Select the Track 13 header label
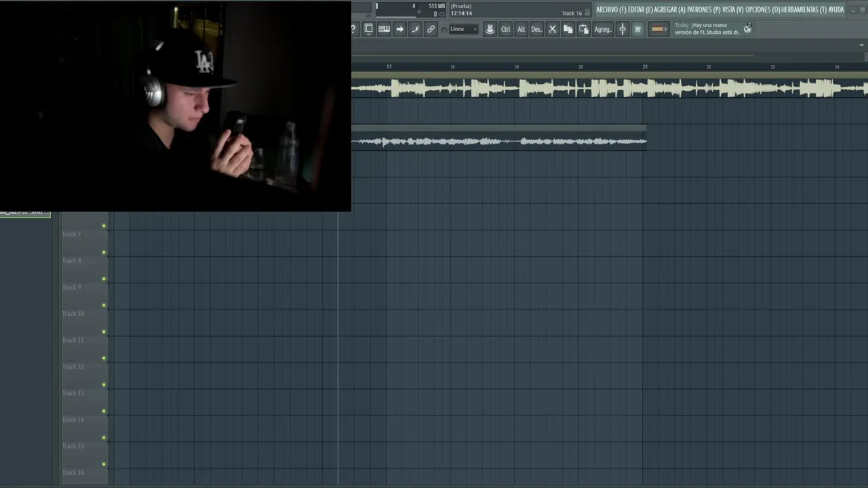 pos(73,393)
